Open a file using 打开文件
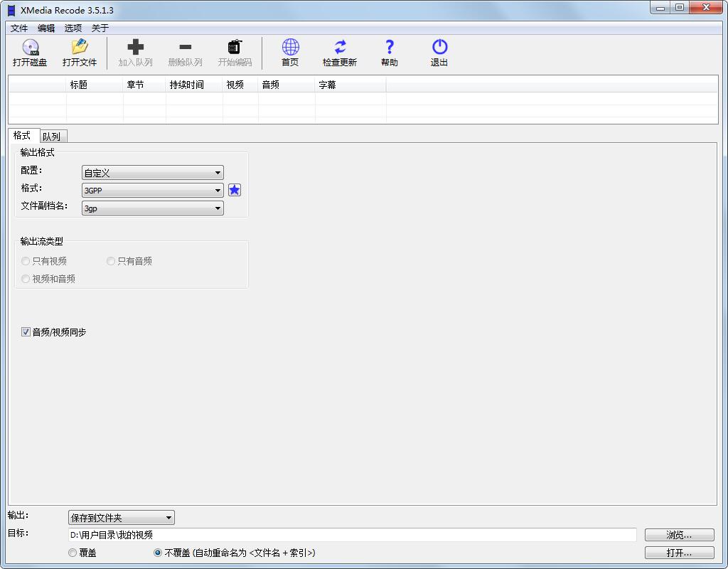This screenshot has height=569, width=728. pos(80,53)
